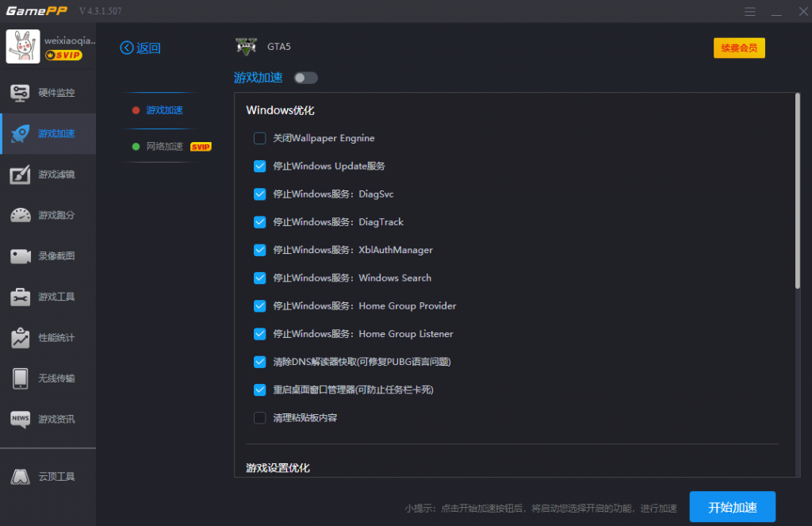The image size is (812, 526).
Task: Click the GamePP logo
Action: click(36, 11)
